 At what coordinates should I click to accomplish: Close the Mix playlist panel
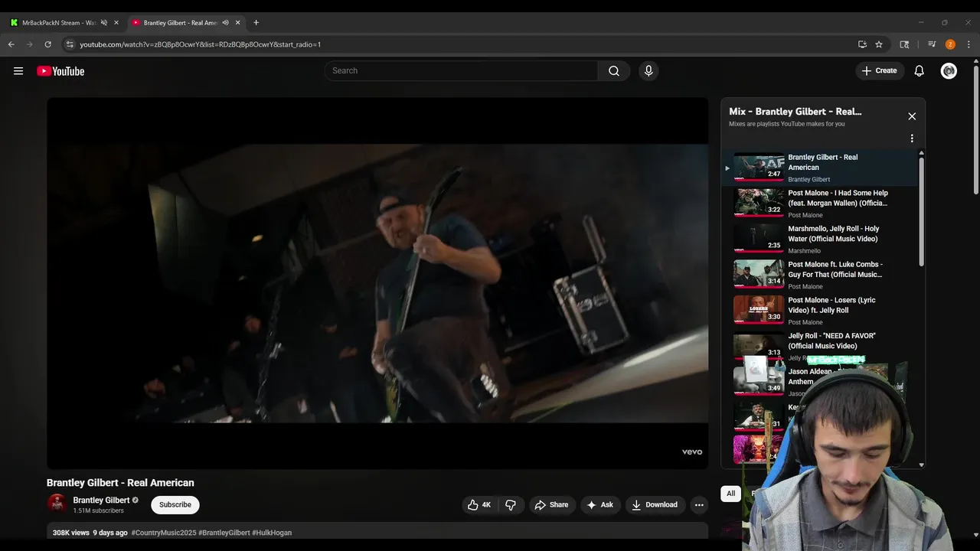coord(912,116)
